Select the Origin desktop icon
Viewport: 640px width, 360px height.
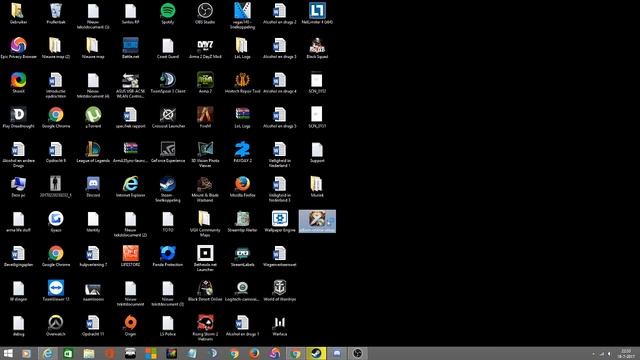131,322
